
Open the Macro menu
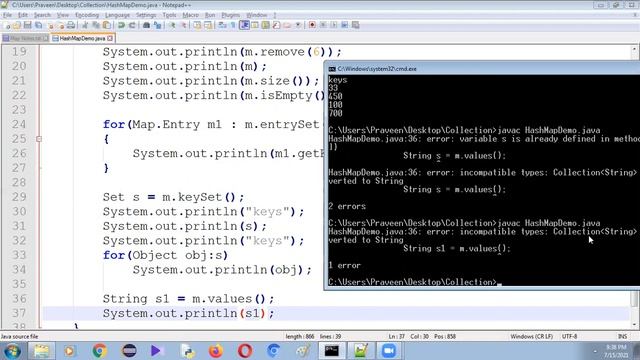[x=190, y=15]
